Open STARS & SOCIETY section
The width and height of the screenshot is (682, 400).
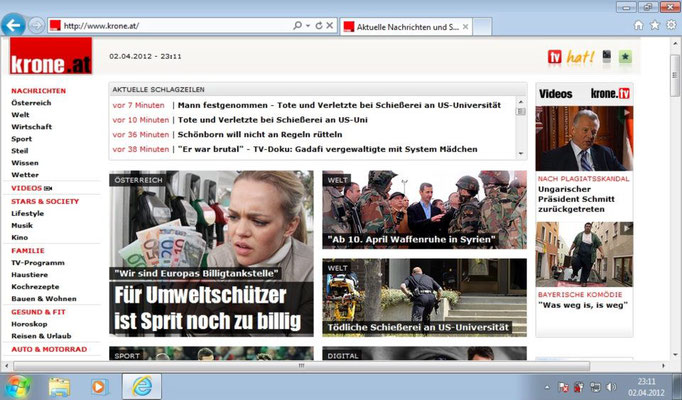(x=45, y=201)
